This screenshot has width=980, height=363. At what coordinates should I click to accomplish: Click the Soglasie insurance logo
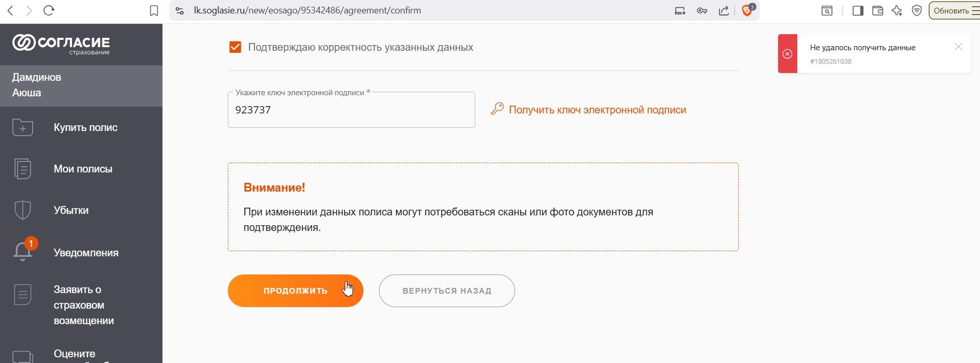click(x=61, y=44)
